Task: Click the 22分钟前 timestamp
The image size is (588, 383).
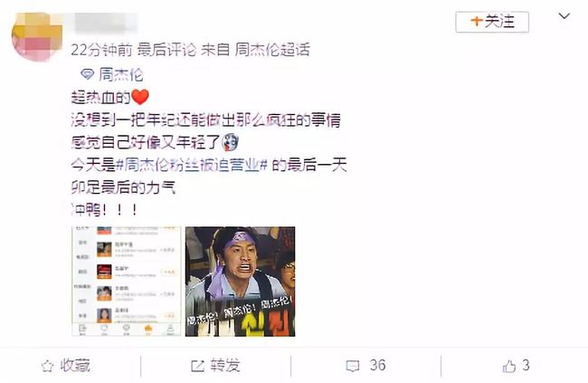Action: (x=101, y=50)
